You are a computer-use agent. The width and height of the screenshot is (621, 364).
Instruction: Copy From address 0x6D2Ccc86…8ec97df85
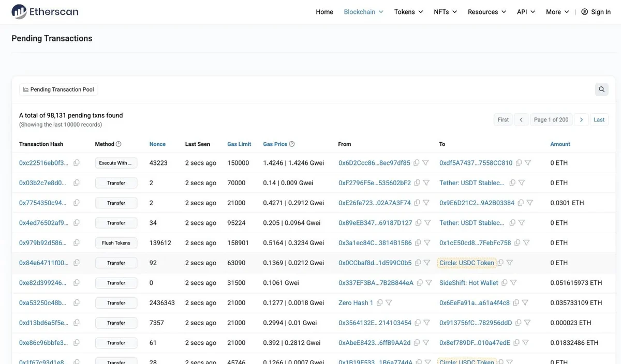pyautogui.click(x=417, y=163)
